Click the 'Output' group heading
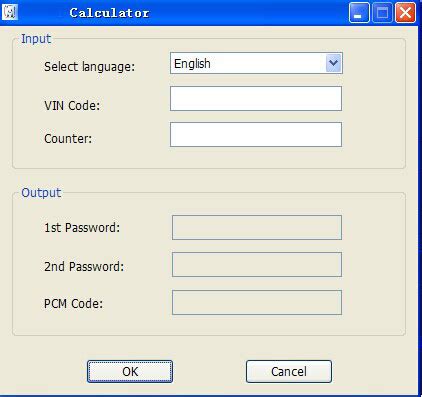Viewport: 422px width, 397px height. 41,193
